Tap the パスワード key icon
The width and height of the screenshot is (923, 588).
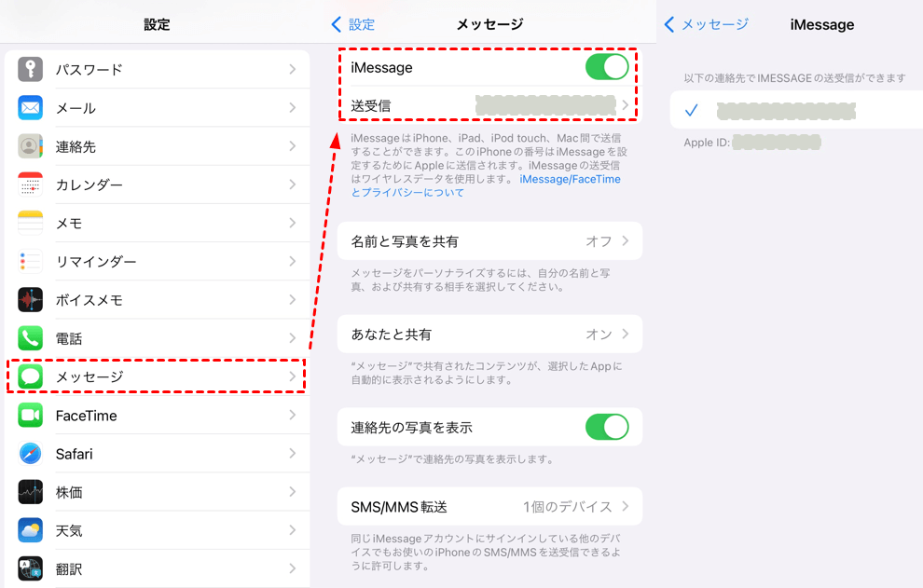31,70
